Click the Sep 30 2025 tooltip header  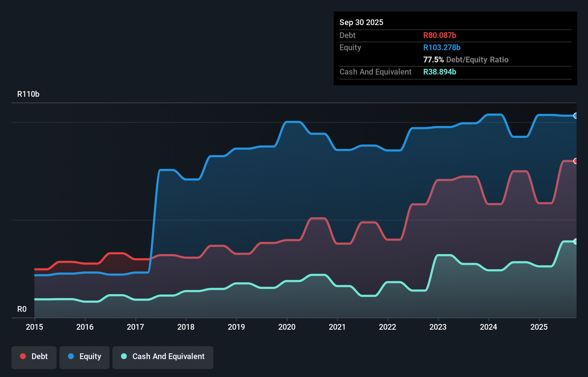[361, 22]
